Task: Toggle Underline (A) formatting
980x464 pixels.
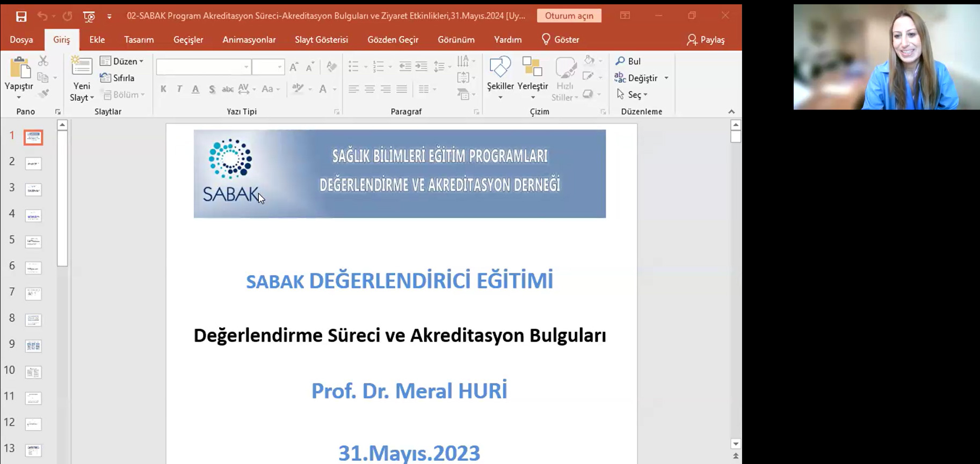Action: [x=195, y=89]
